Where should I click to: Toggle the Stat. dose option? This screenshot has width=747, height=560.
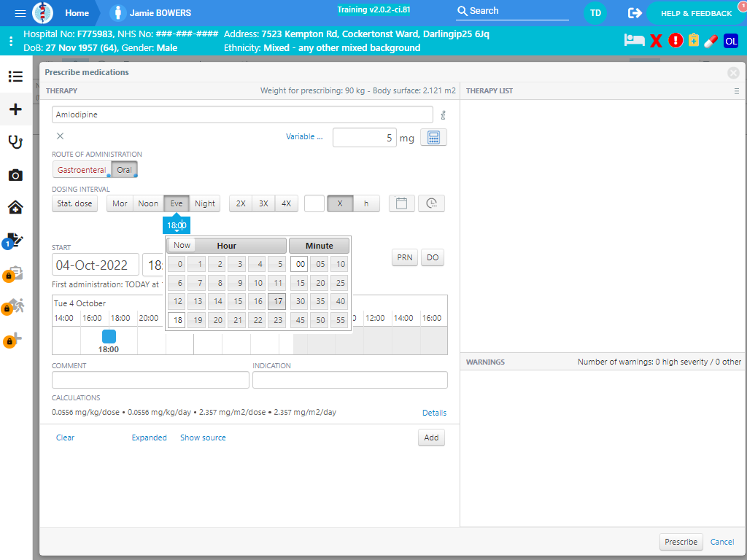[75, 203]
